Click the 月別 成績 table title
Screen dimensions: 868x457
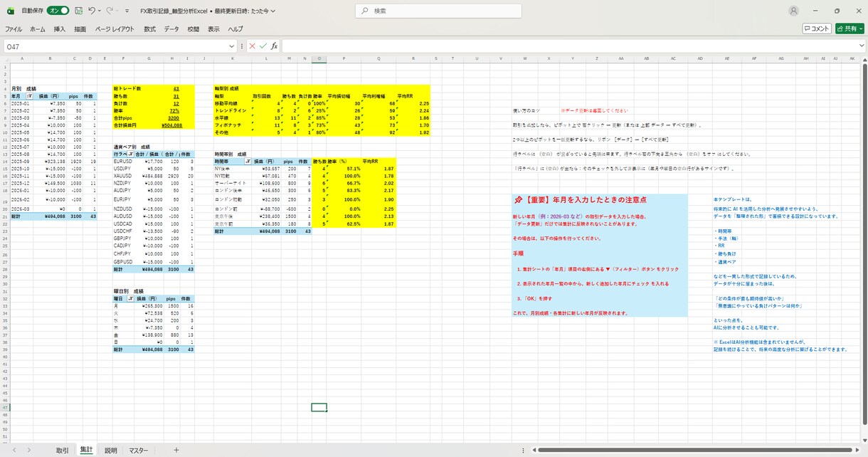(23, 88)
